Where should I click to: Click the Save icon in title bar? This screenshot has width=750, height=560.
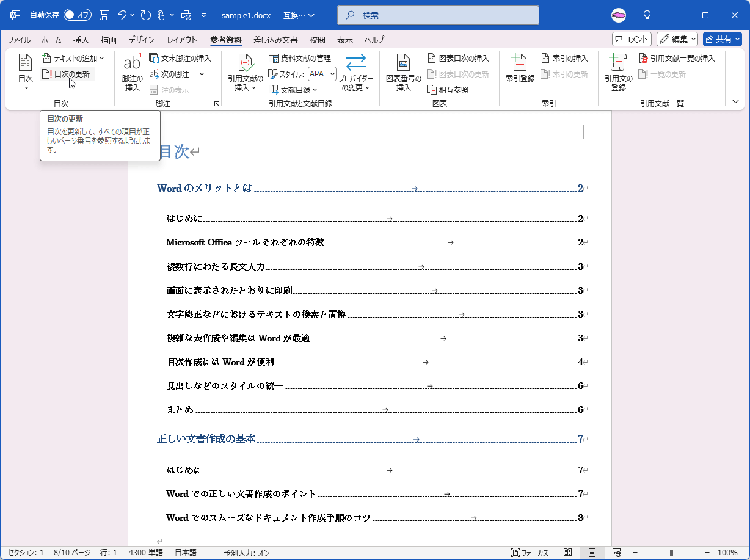[104, 15]
